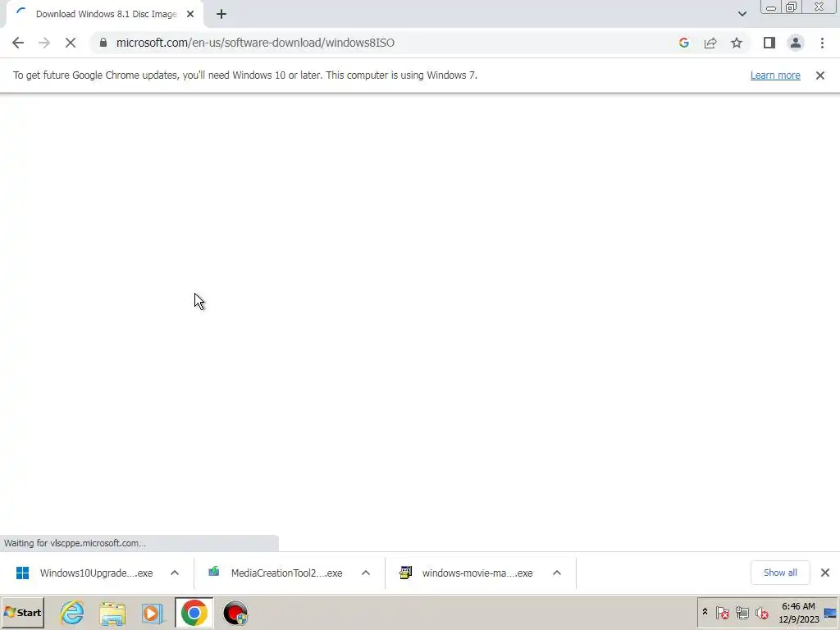Close the downloads bar
The width and height of the screenshot is (840, 630).
point(825,573)
